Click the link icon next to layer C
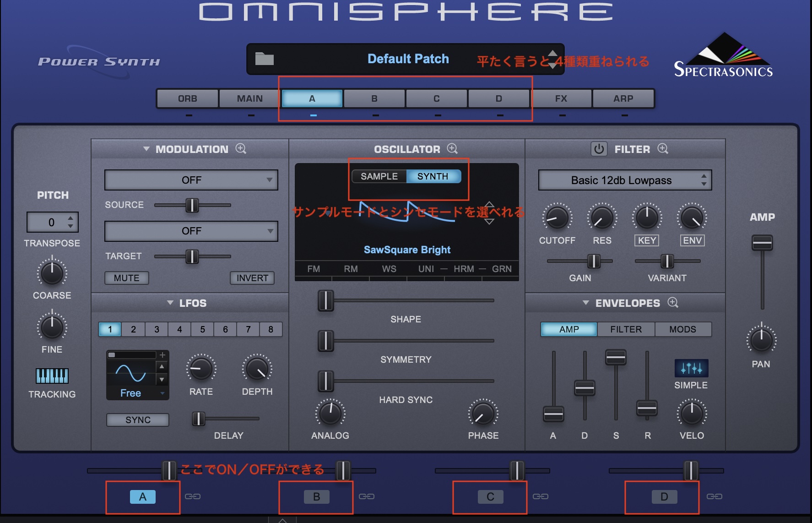 coord(541,496)
